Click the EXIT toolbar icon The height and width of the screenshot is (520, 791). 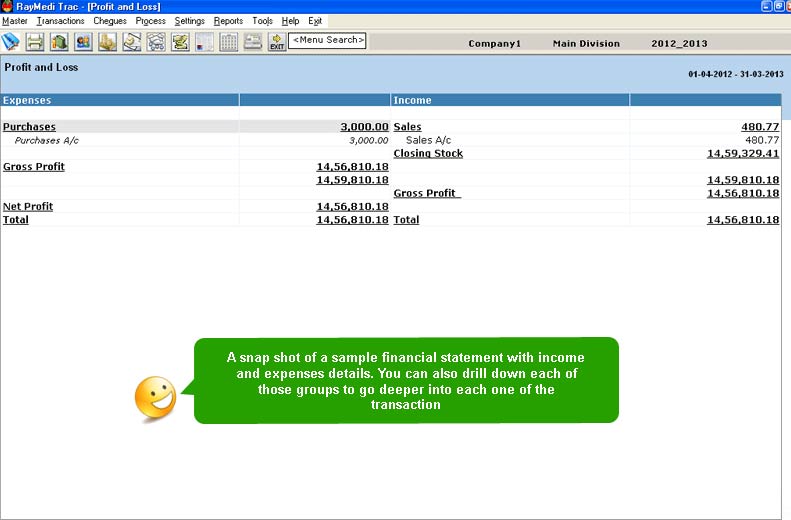click(x=277, y=42)
